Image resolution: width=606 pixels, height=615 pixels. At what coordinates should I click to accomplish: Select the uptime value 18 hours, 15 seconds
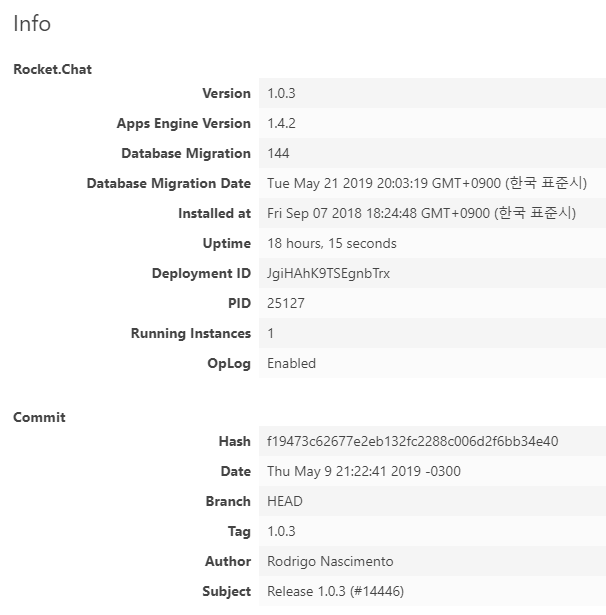click(332, 243)
